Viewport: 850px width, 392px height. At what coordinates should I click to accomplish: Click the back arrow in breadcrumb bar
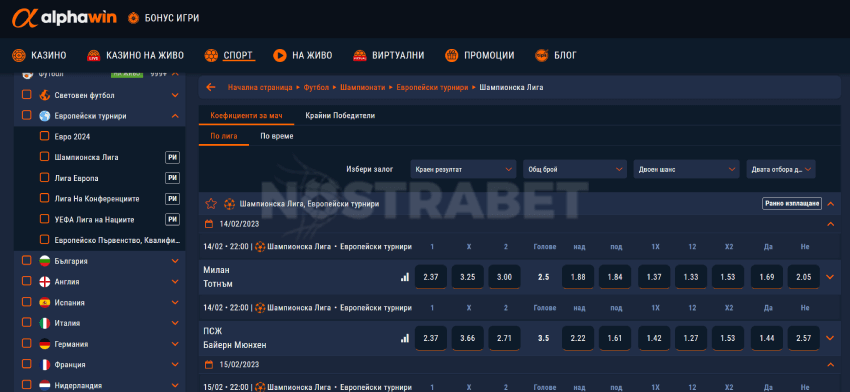(211, 87)
